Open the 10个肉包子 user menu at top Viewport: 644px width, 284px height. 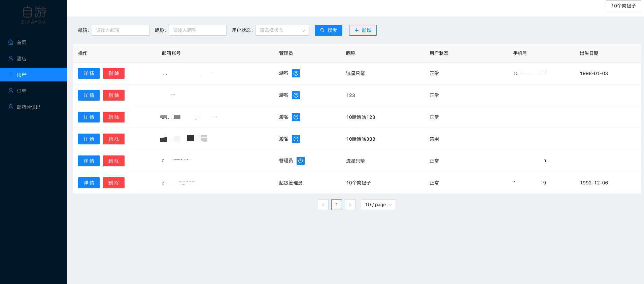coord(623,6)
